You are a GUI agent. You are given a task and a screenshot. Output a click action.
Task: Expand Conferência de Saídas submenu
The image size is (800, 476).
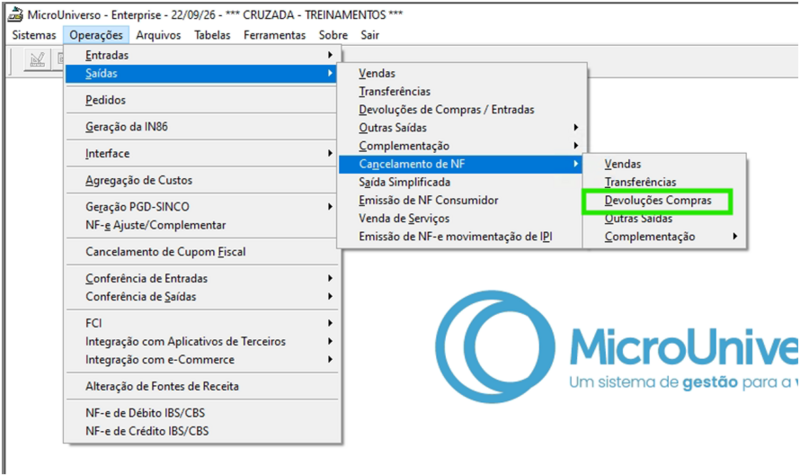click(202, 296)
